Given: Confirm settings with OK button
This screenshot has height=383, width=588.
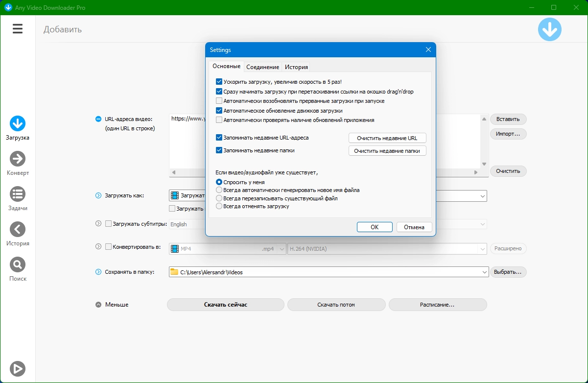Looking at the screenshot, I should [x=375, y=227].
